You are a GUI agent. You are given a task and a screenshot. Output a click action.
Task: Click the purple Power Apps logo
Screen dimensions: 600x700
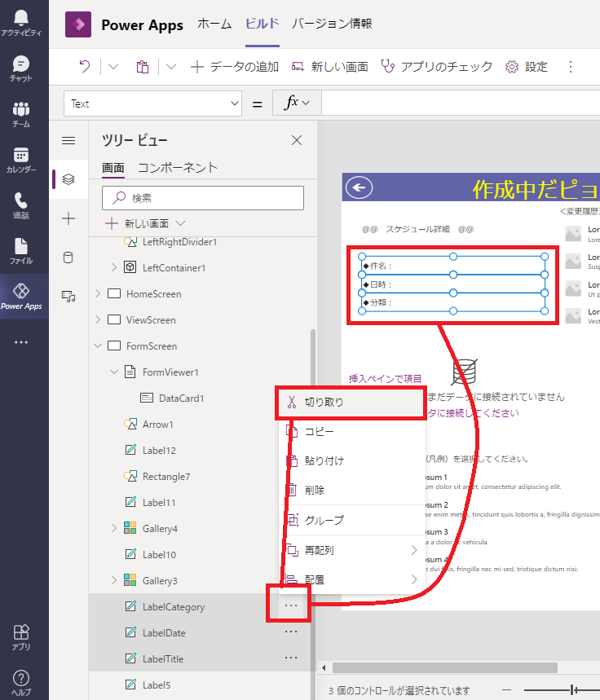[x=78, y=24]
